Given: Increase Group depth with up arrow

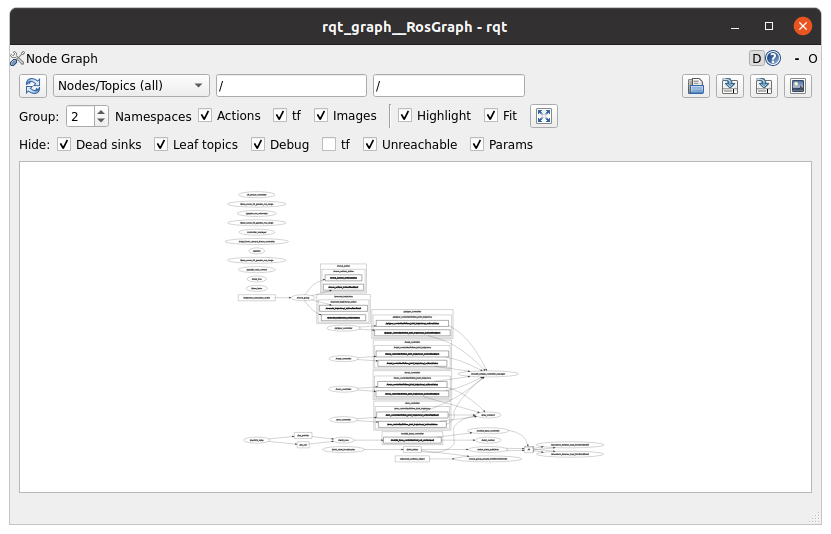Looking at the screenshot, I should pyautogui.click(x=101, y=111).
